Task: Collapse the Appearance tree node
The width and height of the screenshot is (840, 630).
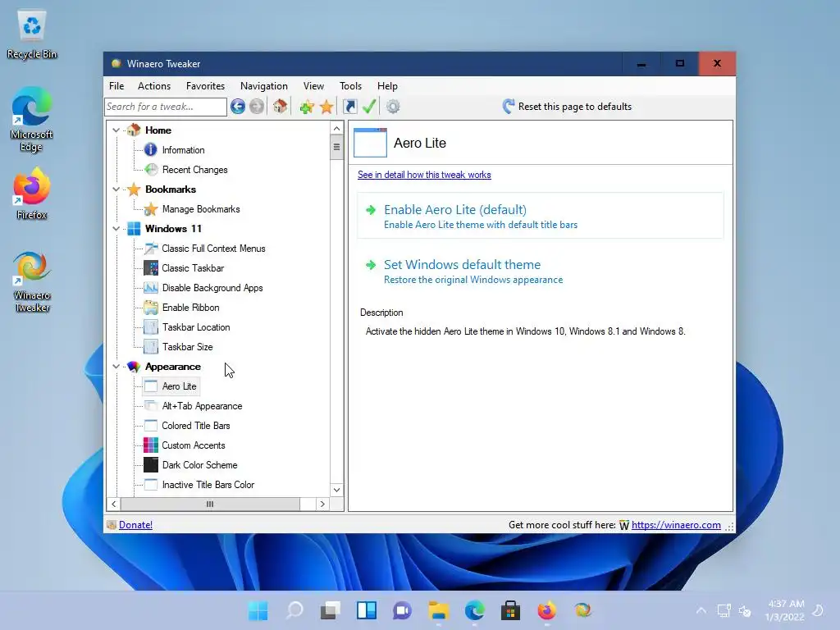Action: click(116, 367)
